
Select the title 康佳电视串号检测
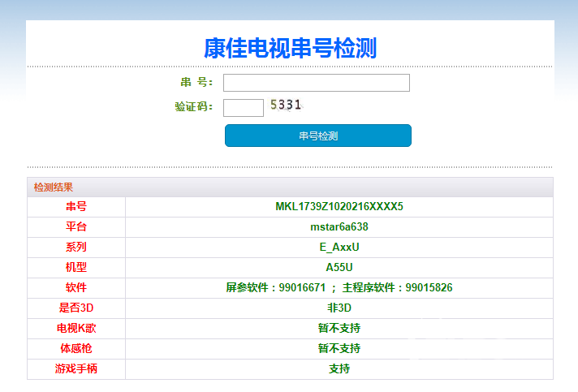(x=290, y=48)
